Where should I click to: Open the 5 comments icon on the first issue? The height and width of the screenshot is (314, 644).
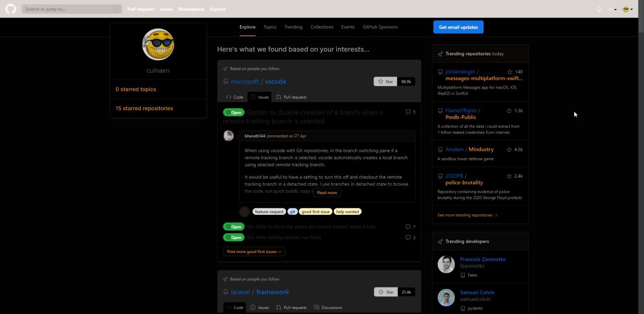411,112
